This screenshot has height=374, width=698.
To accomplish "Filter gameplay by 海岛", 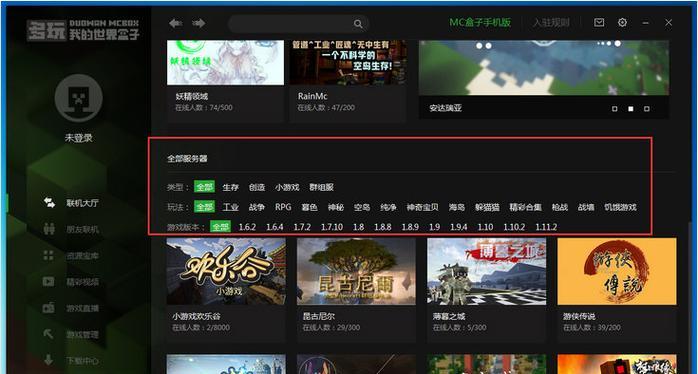I will pos(457,207).
